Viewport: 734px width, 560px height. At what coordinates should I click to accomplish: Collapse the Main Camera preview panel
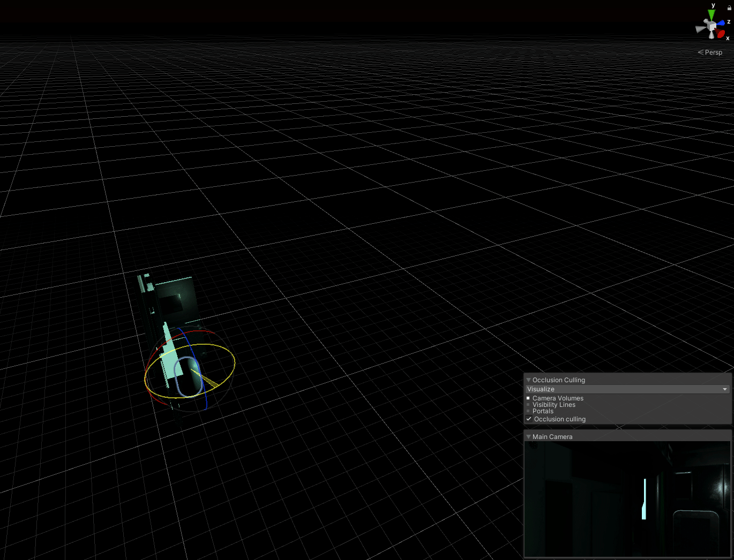pos(528,437)
